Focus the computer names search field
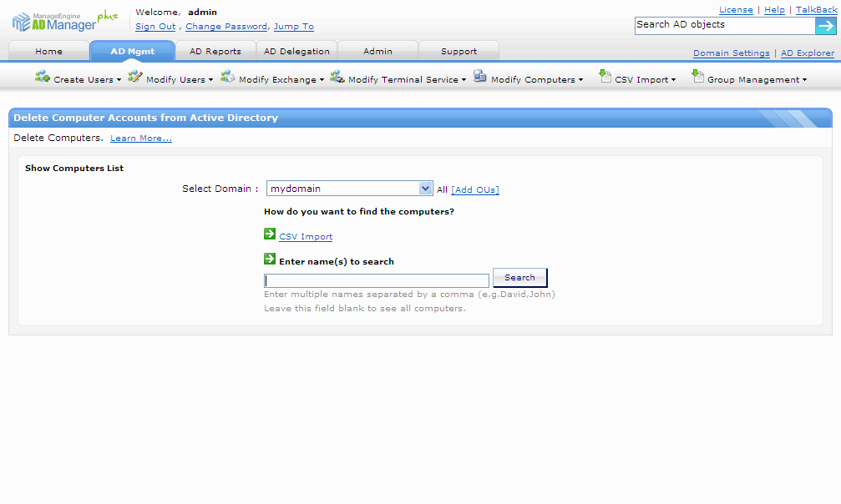Viewport: 841px width, 504px height. pyautogui.click(x=377, y=280)
